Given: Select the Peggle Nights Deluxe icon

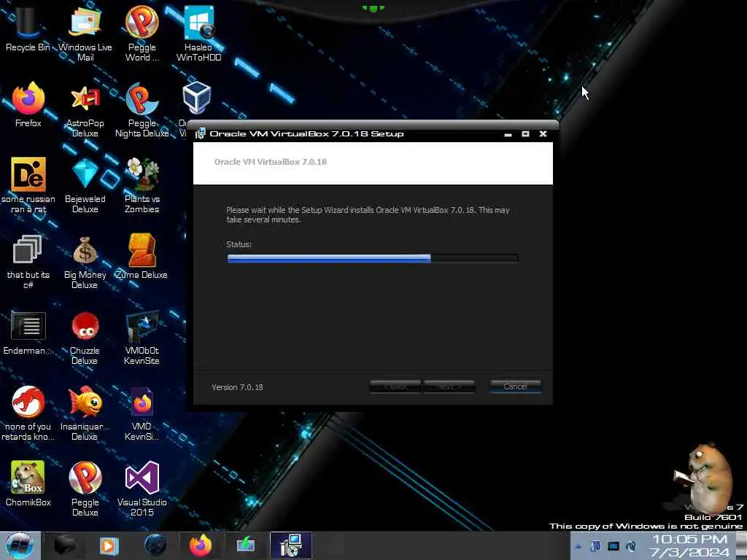Looking at the screenshot, I should point(142,109).
